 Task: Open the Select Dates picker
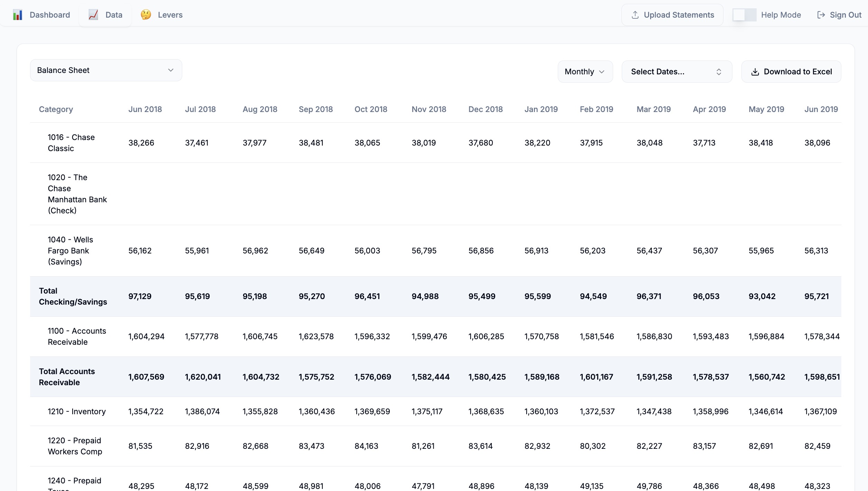click(x=676, y=72)
